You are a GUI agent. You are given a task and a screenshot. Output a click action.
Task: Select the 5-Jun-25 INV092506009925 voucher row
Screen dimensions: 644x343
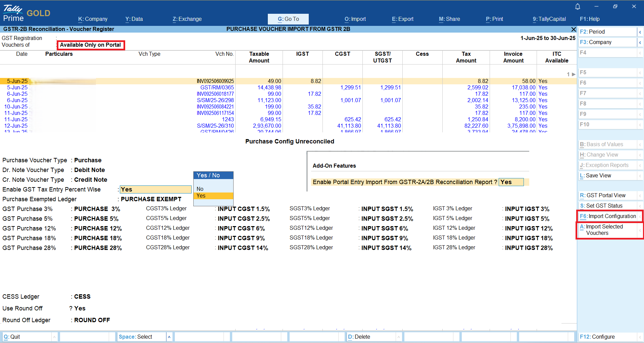[215, 81]
